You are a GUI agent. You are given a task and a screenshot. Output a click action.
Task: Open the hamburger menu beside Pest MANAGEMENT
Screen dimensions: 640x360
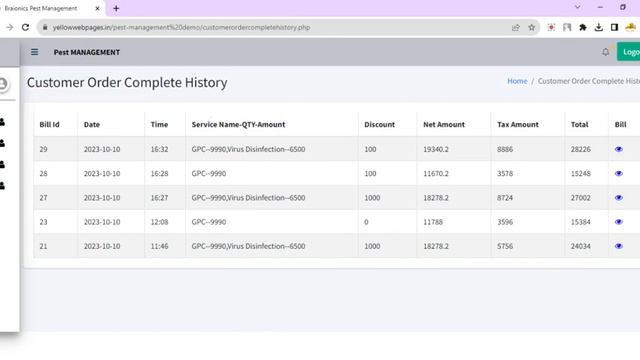[35, 52]
